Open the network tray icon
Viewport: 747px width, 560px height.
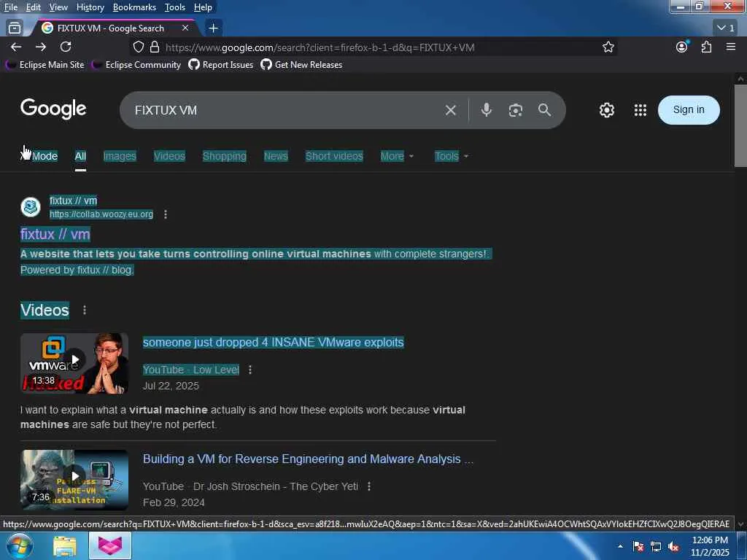pyautogui.click(x=656, y=547)
